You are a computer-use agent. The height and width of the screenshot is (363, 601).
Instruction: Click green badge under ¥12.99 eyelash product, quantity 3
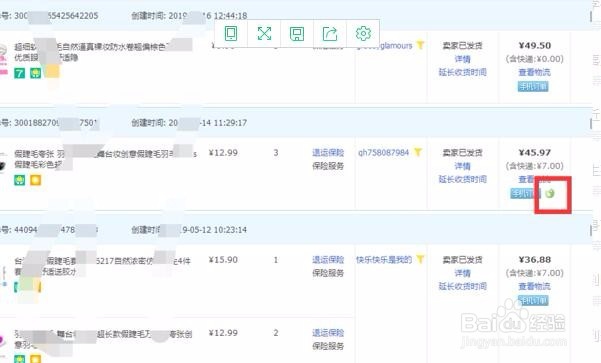(x=20, y=180)
